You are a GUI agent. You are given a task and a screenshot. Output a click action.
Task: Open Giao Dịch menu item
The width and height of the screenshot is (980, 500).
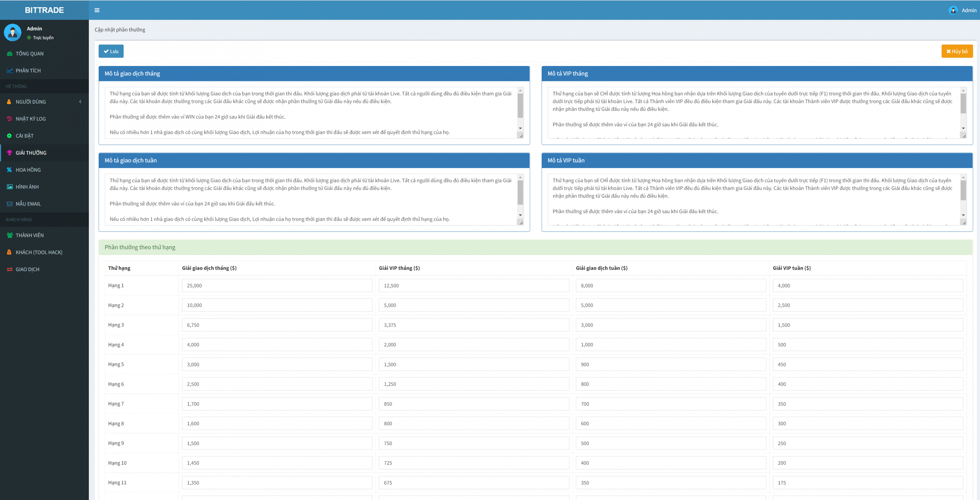tap(27, 269)
